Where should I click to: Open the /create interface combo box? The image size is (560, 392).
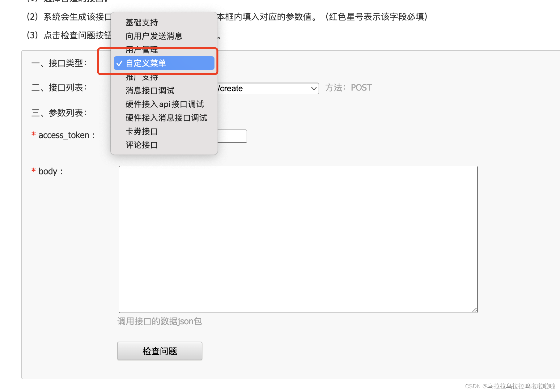(x=268, y=88)
